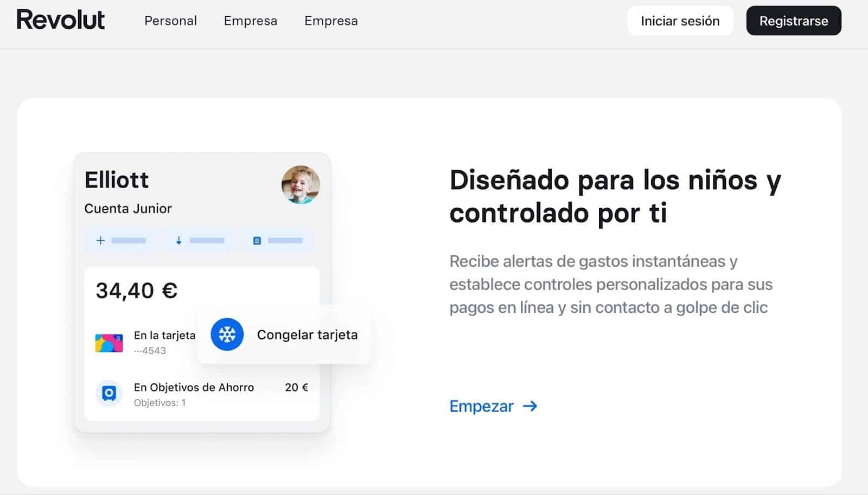
Task: Click the Revolut logo
Action: tap(61, 20)
